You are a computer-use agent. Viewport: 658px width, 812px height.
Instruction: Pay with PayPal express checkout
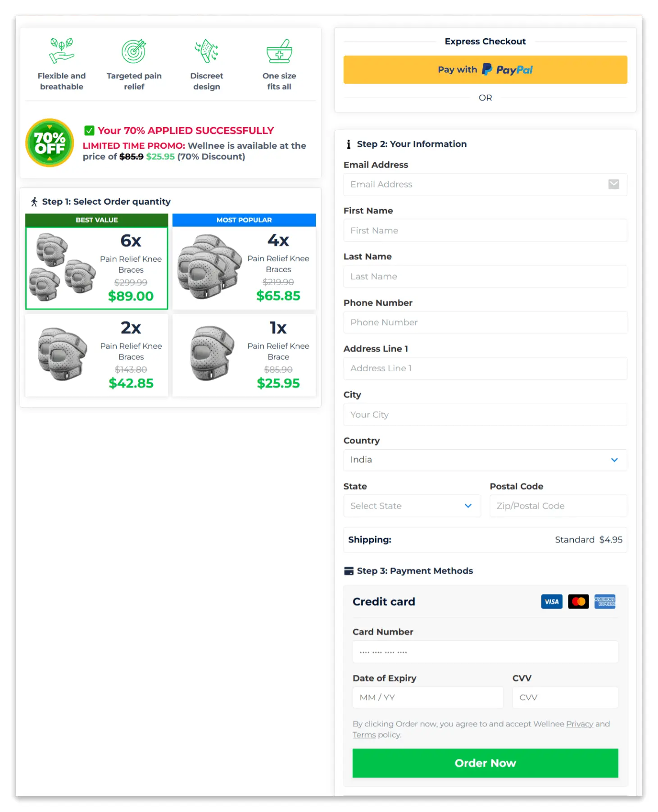pos(485,70)
